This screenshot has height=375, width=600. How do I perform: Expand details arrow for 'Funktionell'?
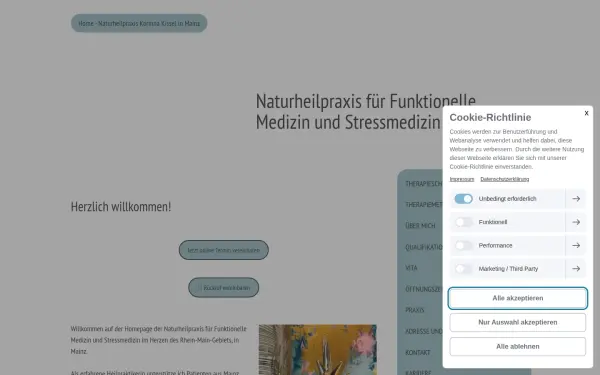576,222
